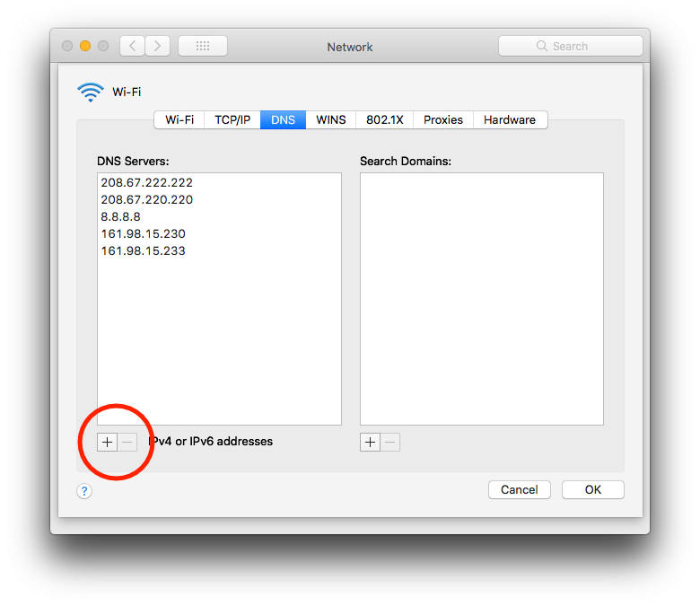Add a search domain with plus button
Viewport: 700px width, 606px height.
[370, 442]
